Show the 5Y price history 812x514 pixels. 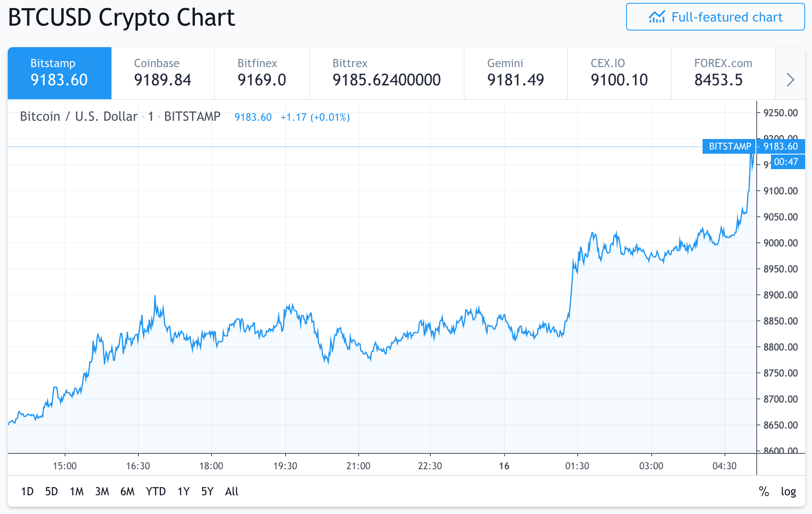coord(207,492)
